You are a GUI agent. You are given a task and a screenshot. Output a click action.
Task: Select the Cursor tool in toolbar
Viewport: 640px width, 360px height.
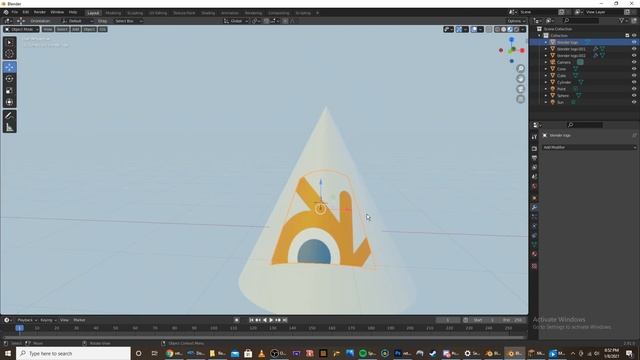click(10, 54)
